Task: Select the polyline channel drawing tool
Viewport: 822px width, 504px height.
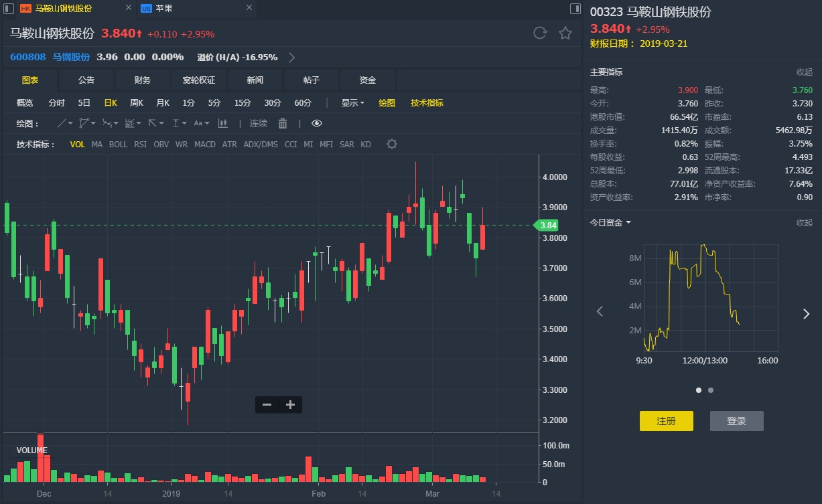Action: [x=84, y=123]
